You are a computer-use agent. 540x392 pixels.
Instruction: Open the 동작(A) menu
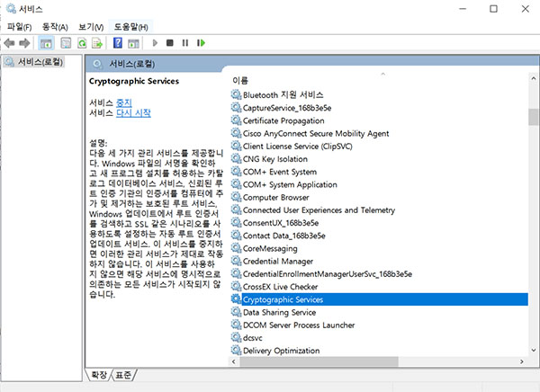[55, 27]
